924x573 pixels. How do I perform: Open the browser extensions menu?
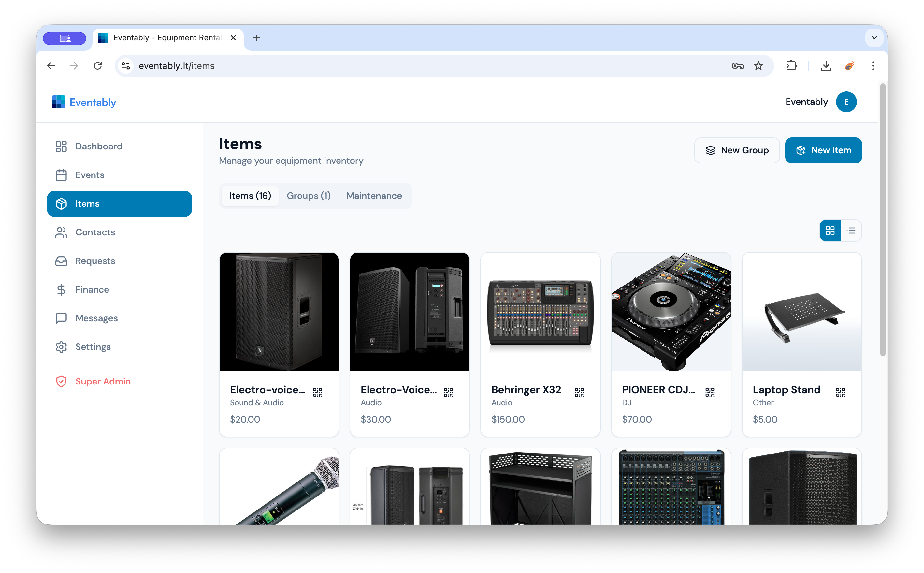tap(791, 66)
